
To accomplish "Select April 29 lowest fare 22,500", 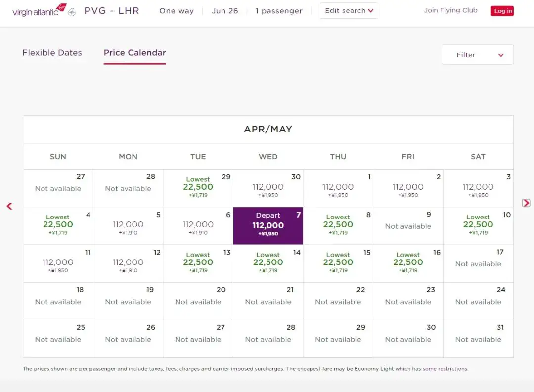I will (198, 187).
